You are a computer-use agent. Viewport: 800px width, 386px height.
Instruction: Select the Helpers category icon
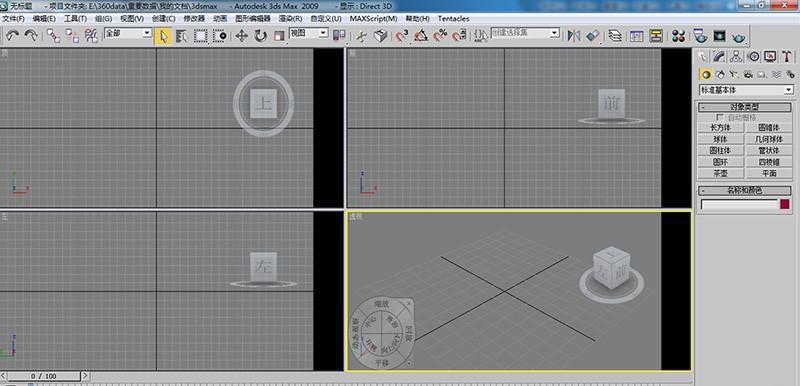coord(762,74)
